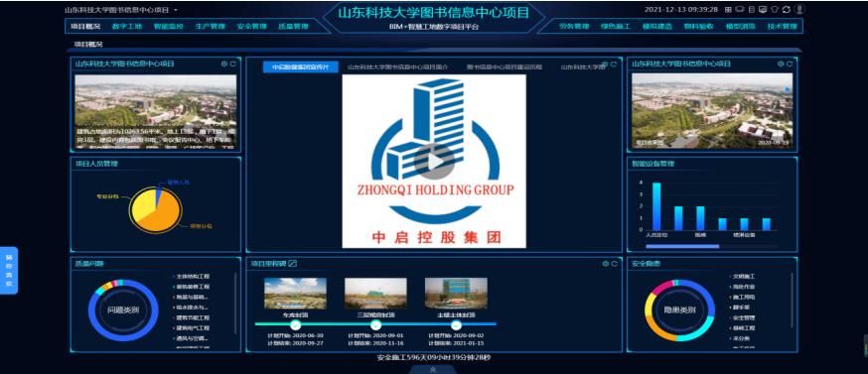Expand the bottom chevron panel handle

(x=433, y=370)
